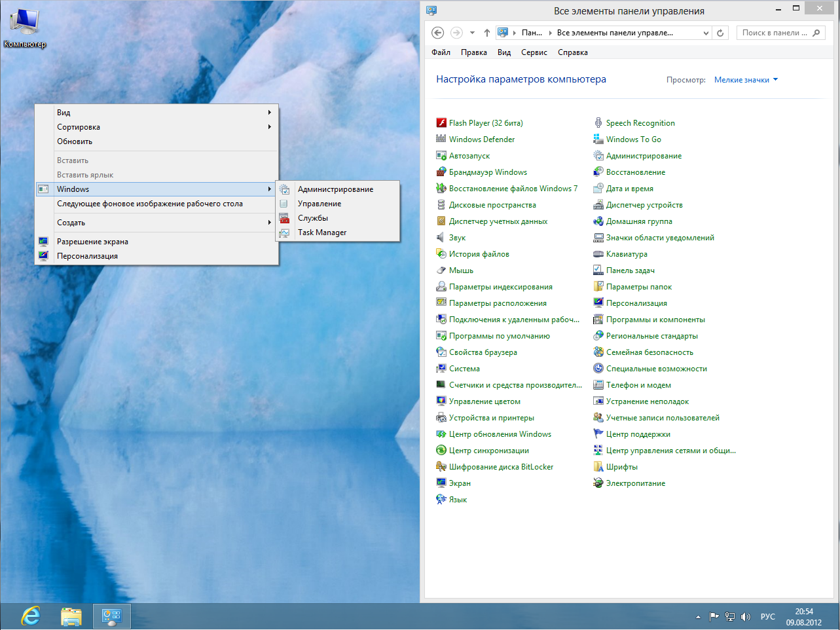Click the Шрифты icon
Screen dimensions: 840x630
coord(598,467)
